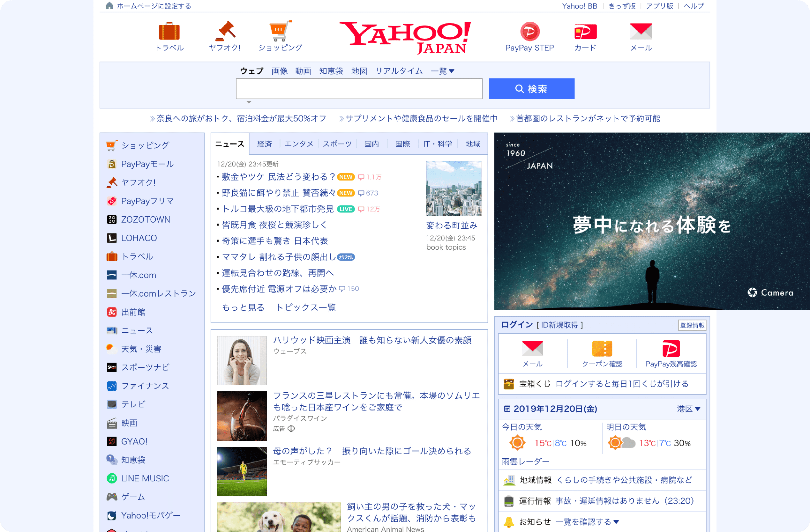Open the PayPay Card icon in header
The image size is (810, 532).
point(585,31)
